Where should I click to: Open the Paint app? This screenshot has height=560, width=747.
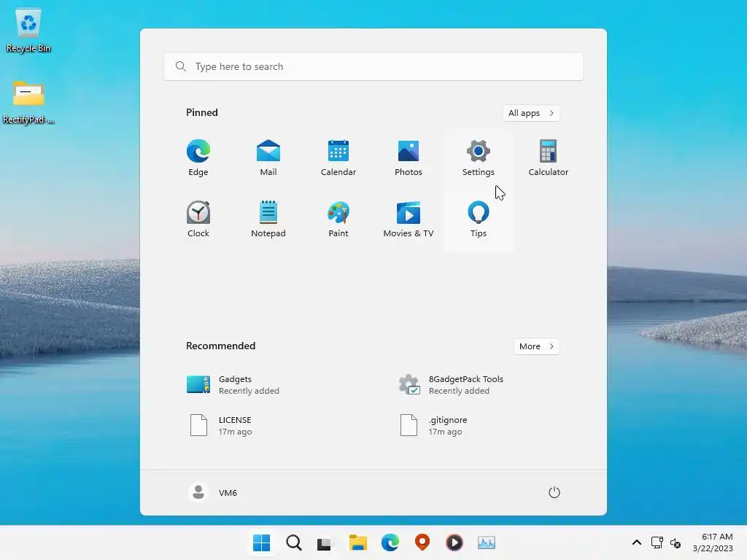click(338, 219)
